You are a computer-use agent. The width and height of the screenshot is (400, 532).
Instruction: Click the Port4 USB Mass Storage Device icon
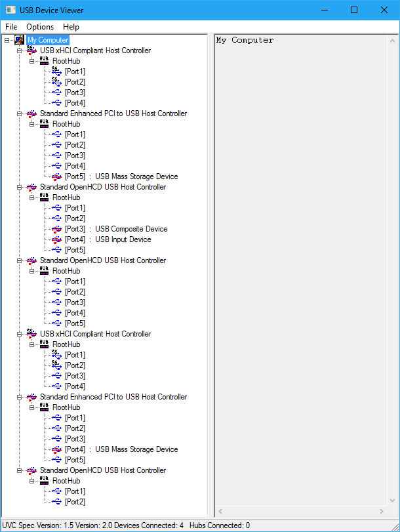pyautogui.click(x=56, y=449)
